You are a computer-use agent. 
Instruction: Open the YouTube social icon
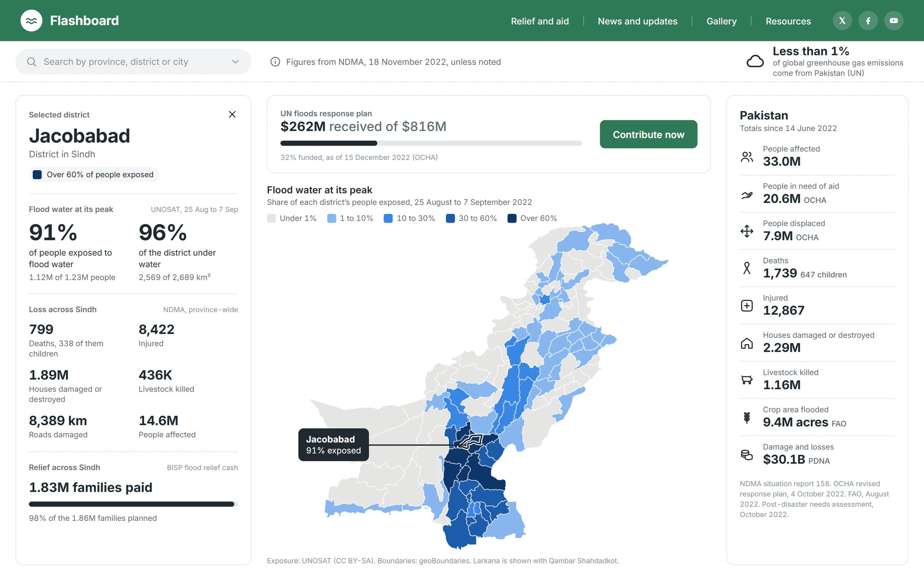[x=894, y=20]
